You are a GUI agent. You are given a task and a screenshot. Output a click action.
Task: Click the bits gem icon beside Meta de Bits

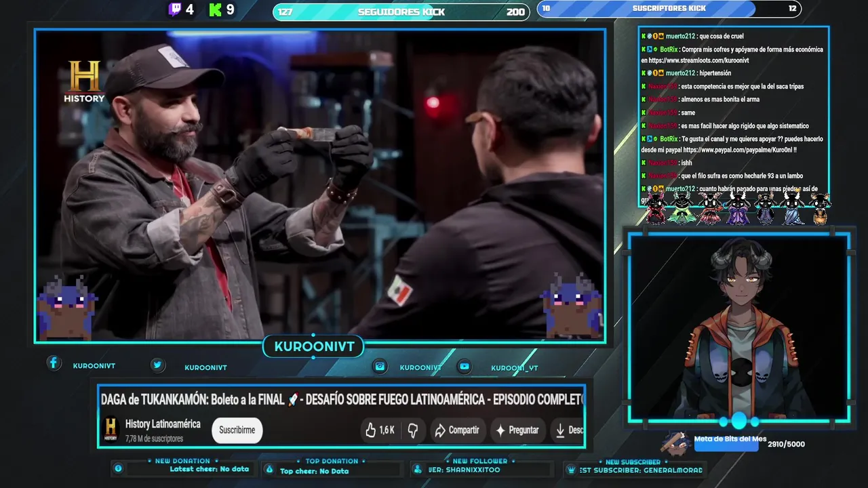tap(676, 442)
